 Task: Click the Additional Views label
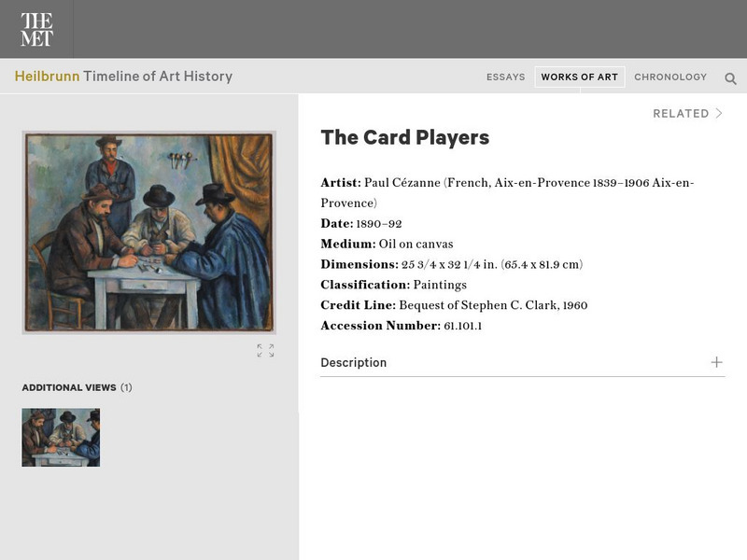click(x=69, y=387)
